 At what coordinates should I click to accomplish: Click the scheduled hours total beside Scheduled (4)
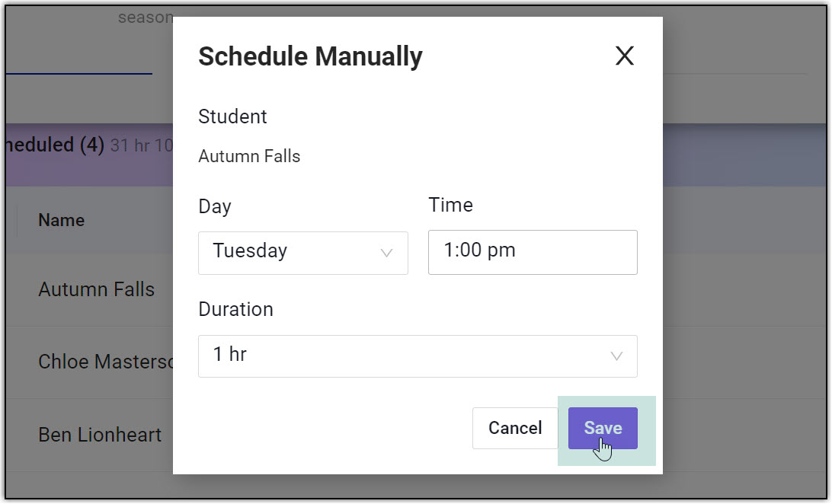coord(142,145)
